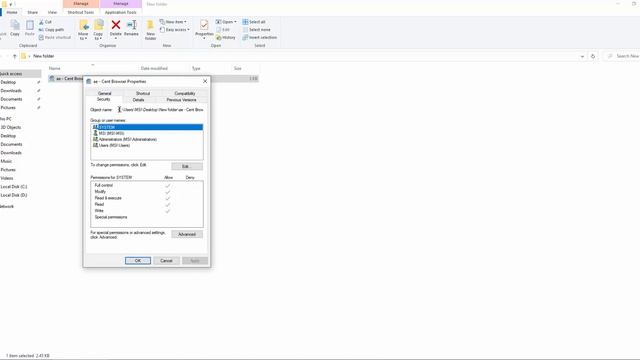The width and height of the screenshot is (640, 360).
Task: Open the Copy to dropdown
Action: 98,29
